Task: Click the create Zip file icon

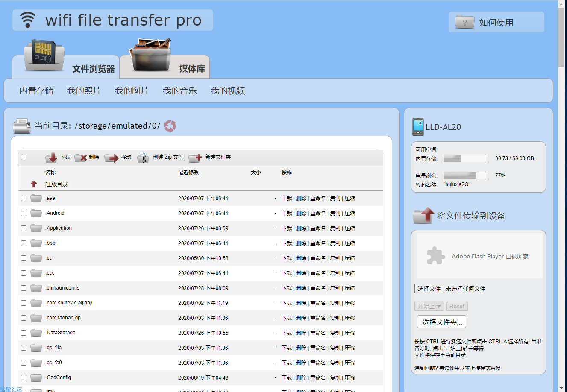Action: pos(143,158)
